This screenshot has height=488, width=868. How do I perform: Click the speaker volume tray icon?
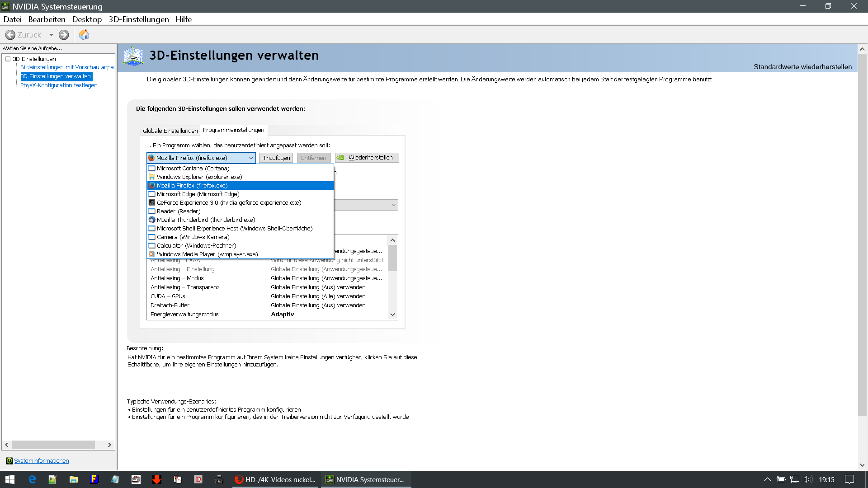[x=807, y=479]
